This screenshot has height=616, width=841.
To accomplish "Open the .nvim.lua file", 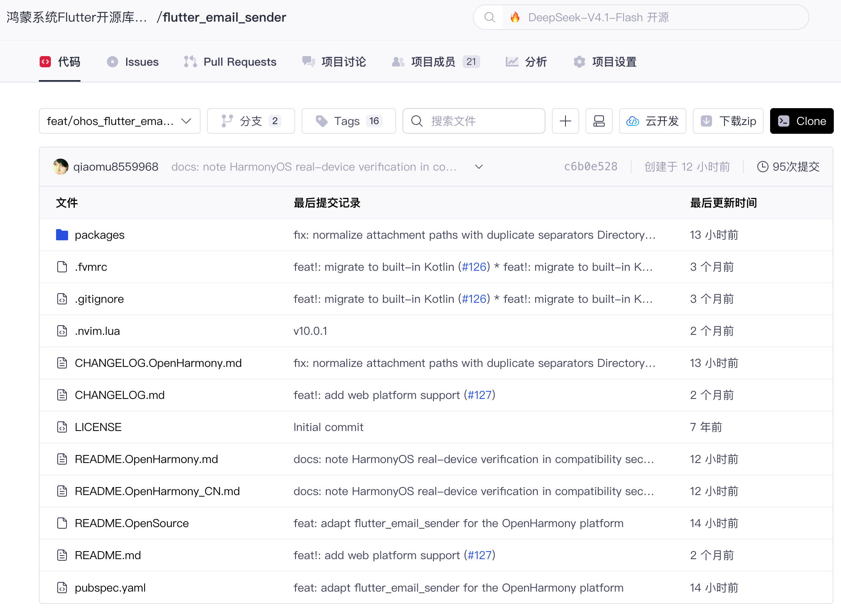I will [x=97, y=331].
